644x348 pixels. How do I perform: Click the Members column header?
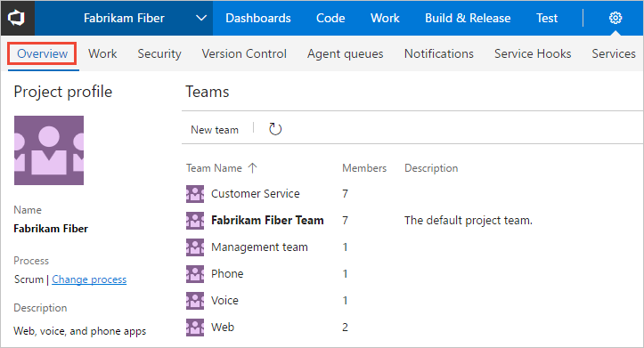tap(364, 168)
